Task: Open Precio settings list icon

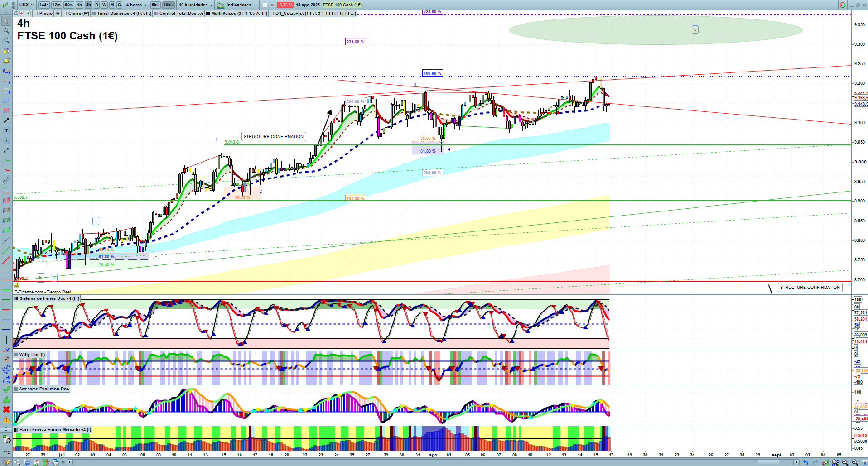Action: [x=58, y=14]
